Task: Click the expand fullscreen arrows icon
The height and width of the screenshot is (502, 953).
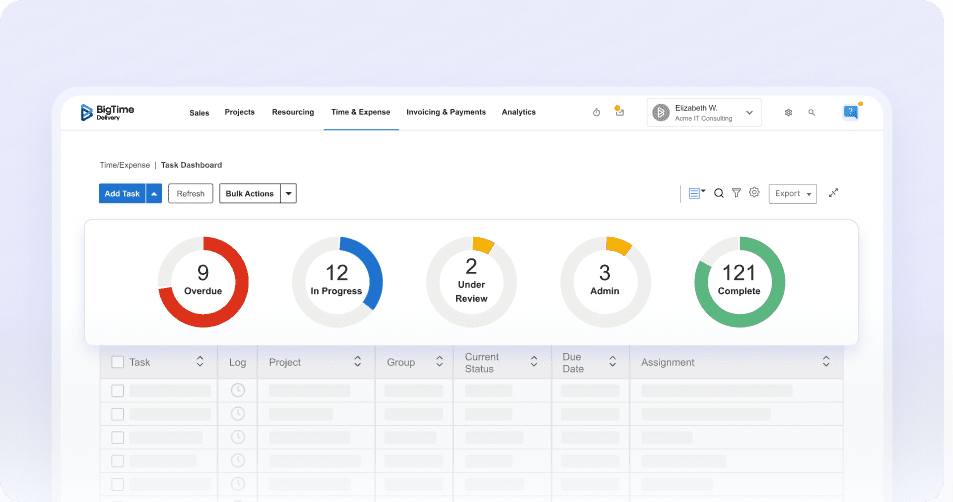Action: click(833, 193)
